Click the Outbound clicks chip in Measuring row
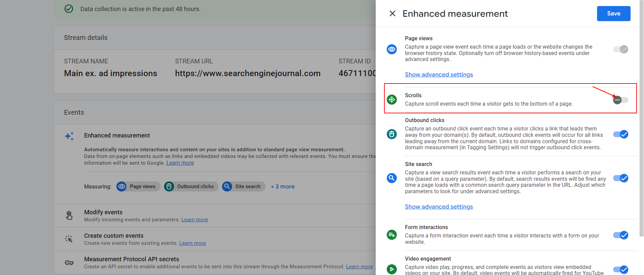Screen dimensions: 644x275 (x=191, y=186)
